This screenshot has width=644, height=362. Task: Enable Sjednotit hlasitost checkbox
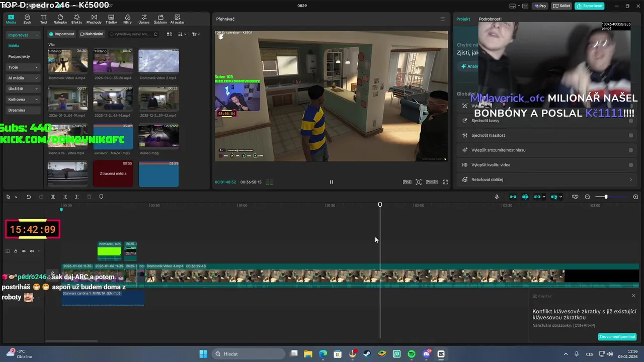tap(631, 135)
